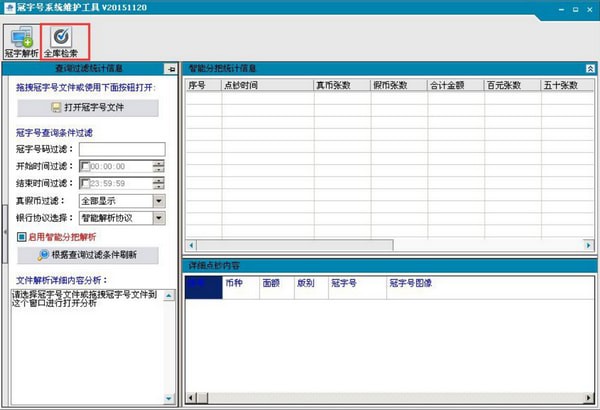
Task: Expand the 真假币过滤 dropdown
Action: point(158,200)
